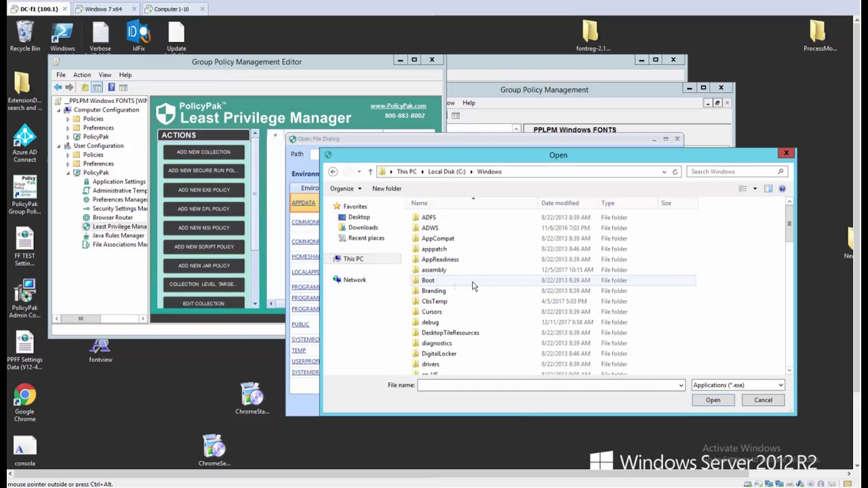Expand Policies under Computer Configuration
The height and width of the screenshot is (488, 868).
68,119
